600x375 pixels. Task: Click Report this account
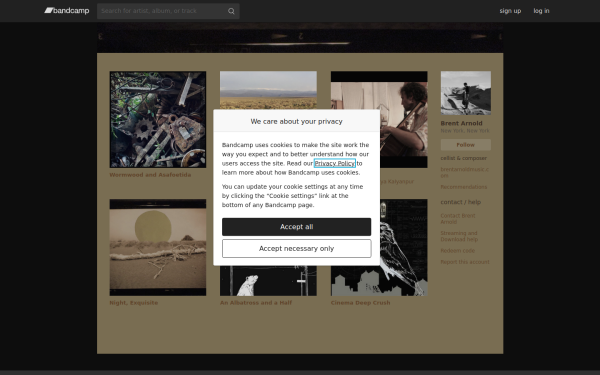465,262
